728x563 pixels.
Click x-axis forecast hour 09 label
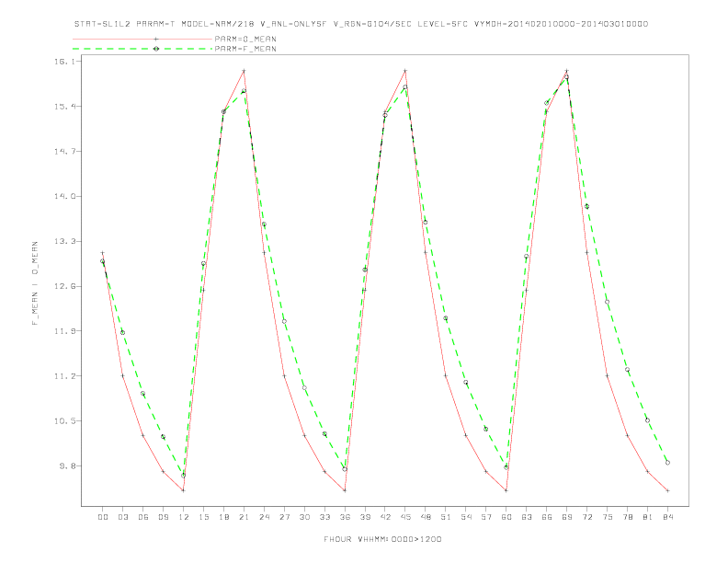[163, 517]
